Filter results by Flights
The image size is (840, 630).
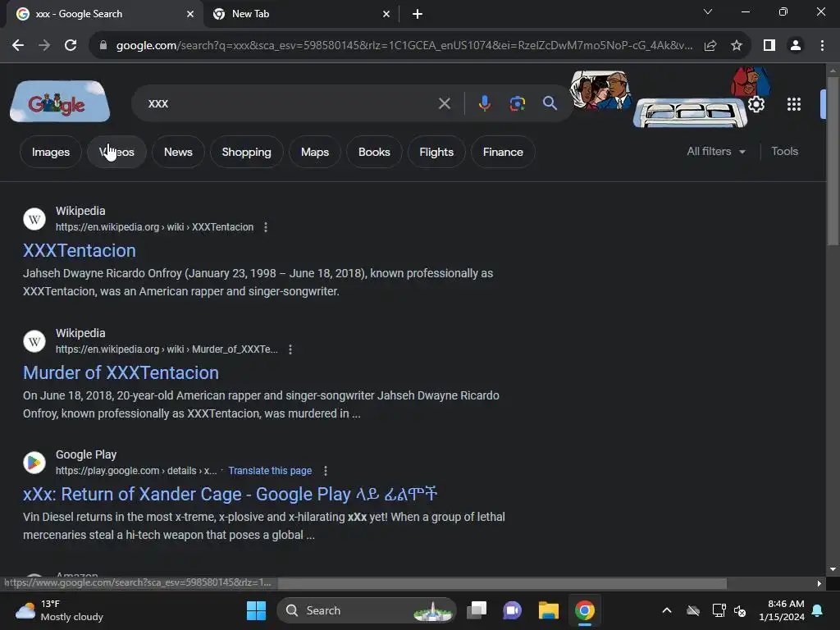click(436, 152)
